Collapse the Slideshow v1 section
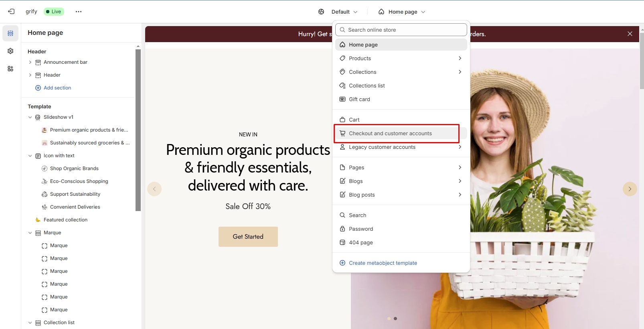 (30, 117)
